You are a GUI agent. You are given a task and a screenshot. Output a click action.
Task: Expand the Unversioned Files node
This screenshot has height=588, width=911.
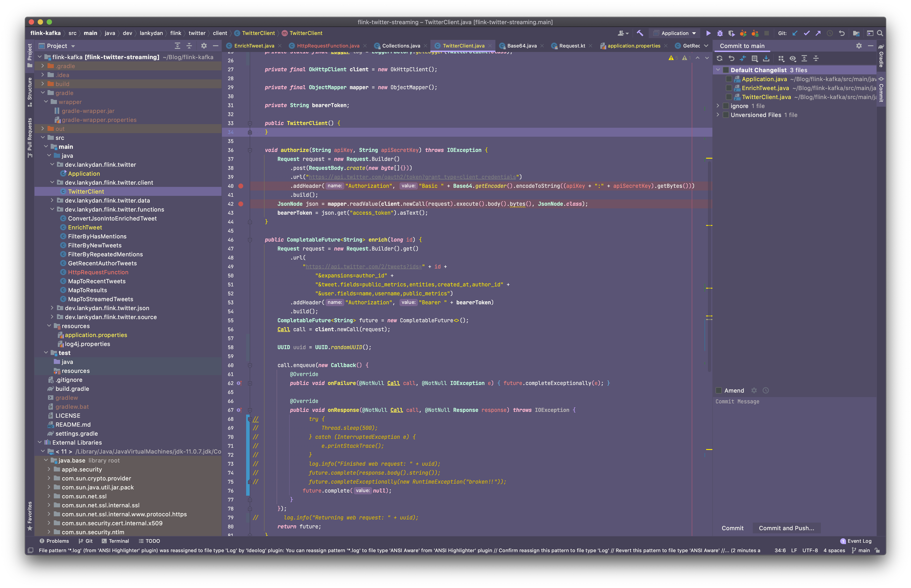718,115
